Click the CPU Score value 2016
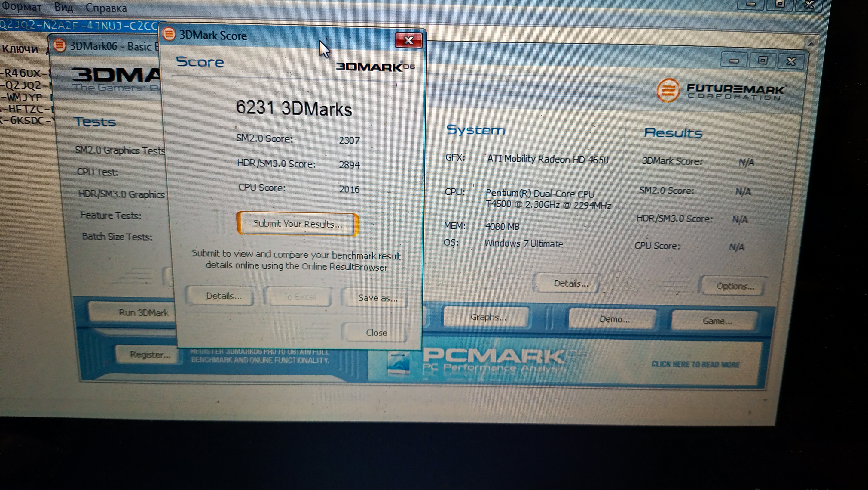This screenshot has width=868, height=490. 349,189
